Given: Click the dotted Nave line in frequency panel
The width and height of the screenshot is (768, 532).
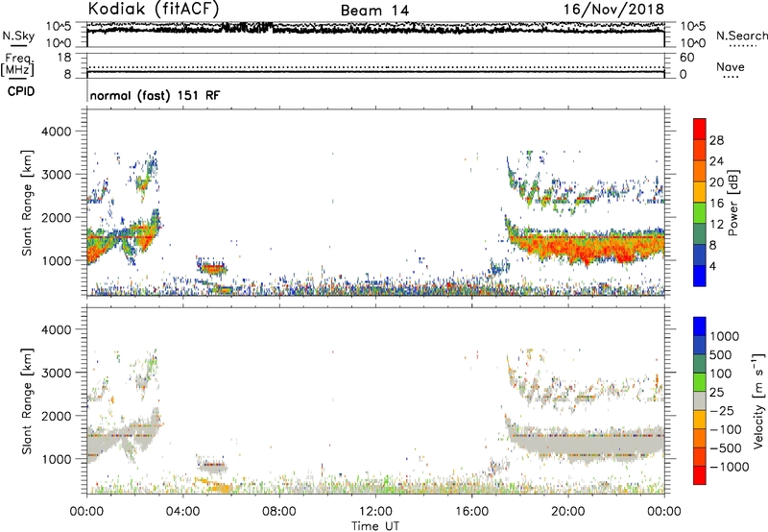Looking at the screenshot, I should tap(375, 67).
